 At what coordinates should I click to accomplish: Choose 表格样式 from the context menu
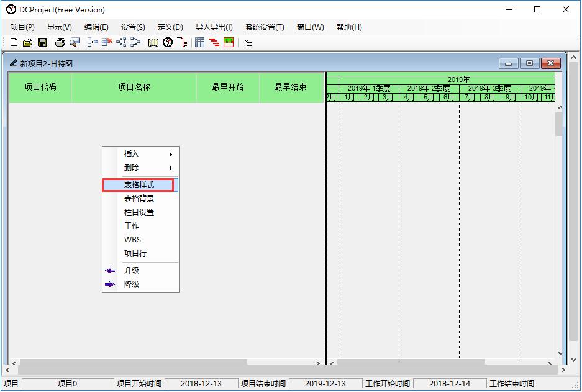[x=139, y=185]
